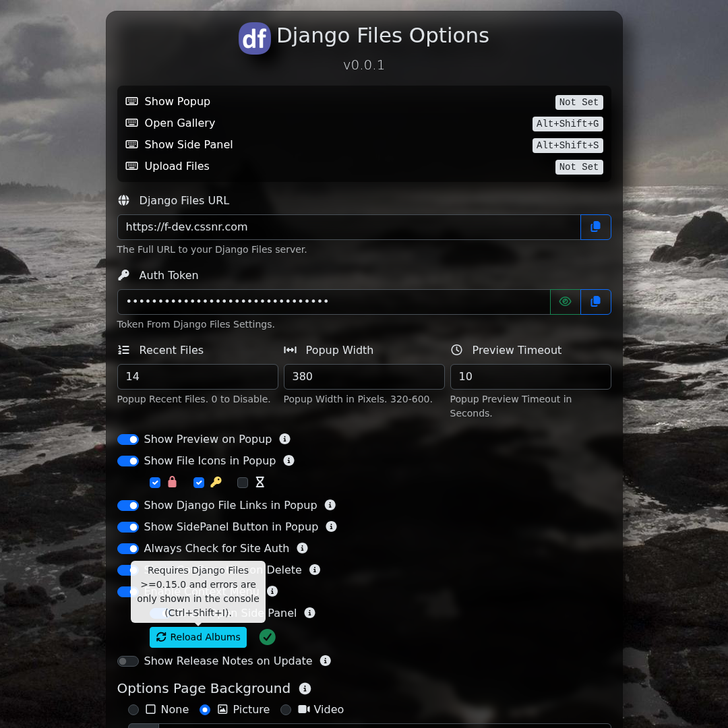The height and width of the screenshot is (728, 728).
Task: Enable the hourglass icon checkbox
Action: pyautogui.click(x=243, y=483)
